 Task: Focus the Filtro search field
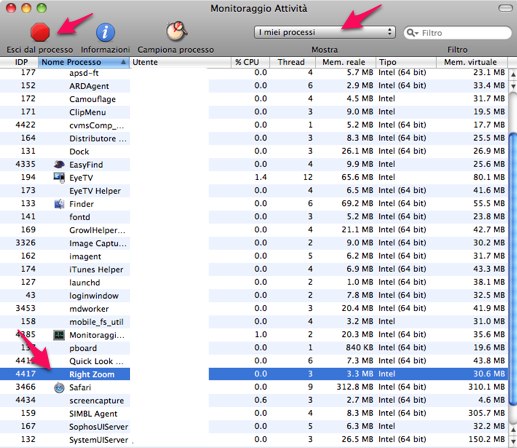458,33
